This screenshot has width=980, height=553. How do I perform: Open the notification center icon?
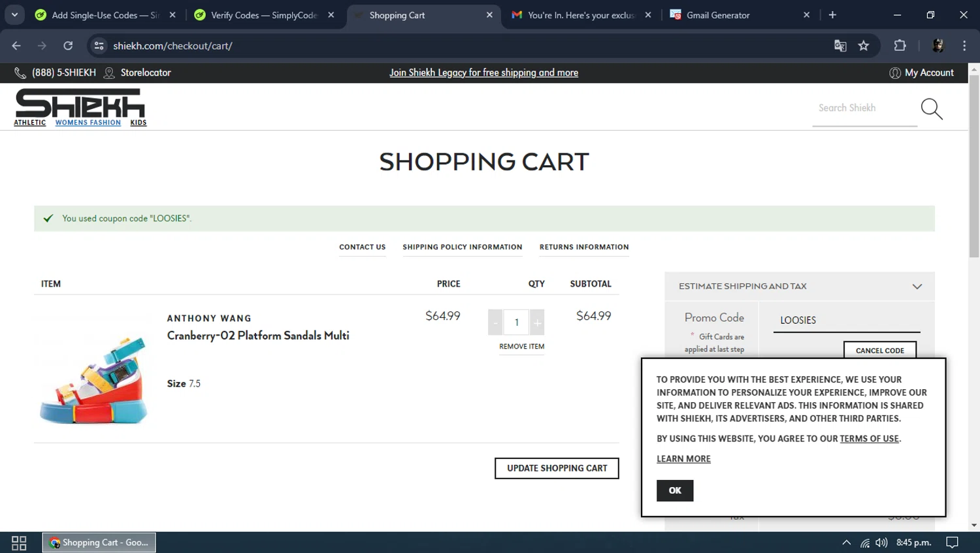(x=953, y=543)
